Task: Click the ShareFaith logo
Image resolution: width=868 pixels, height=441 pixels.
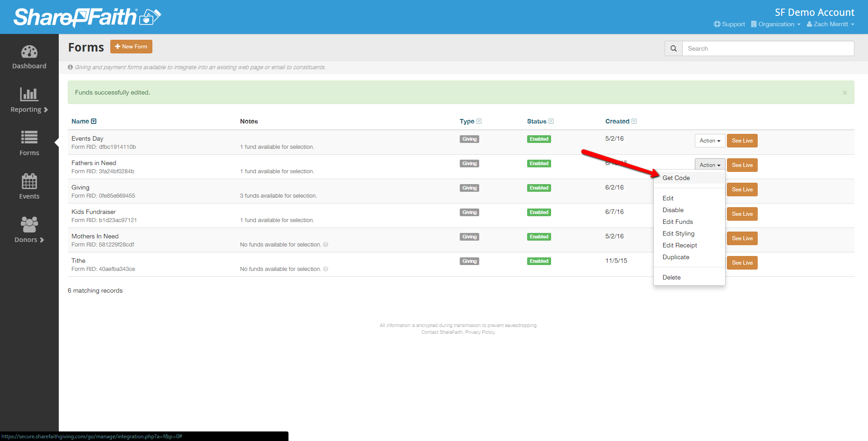Action: 86,17
